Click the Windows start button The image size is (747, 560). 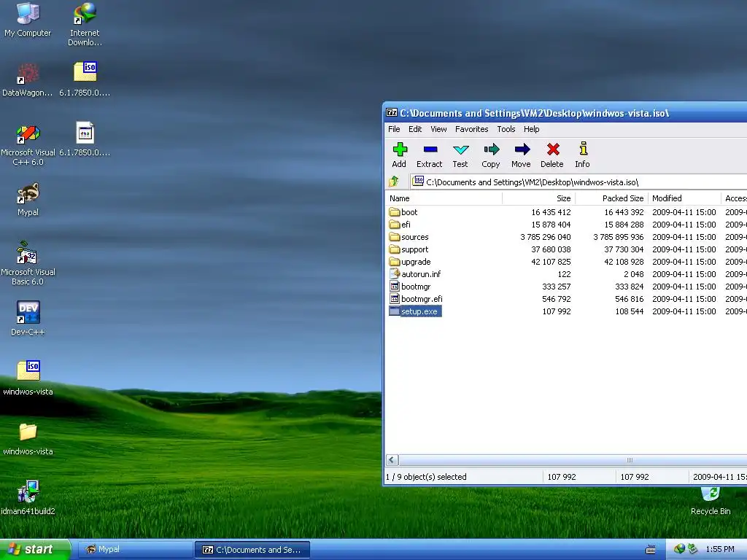click(x=35, y=550)
